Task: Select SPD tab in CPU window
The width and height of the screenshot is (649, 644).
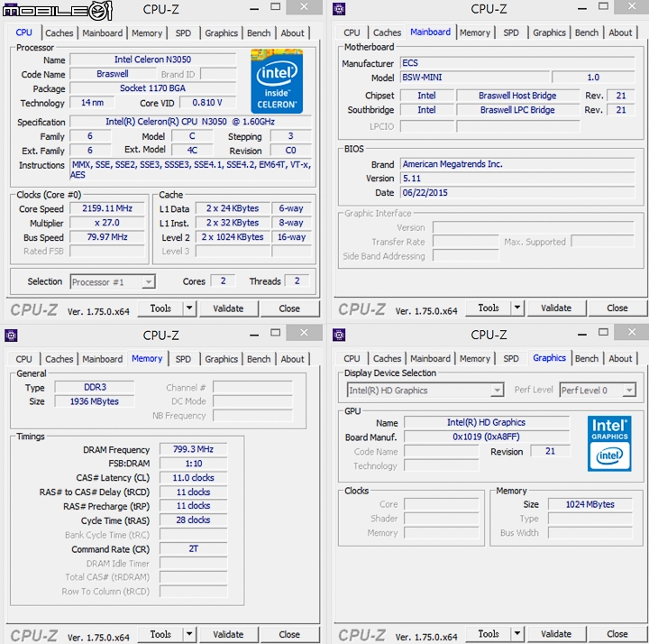Action: click(x=183, y=33)
